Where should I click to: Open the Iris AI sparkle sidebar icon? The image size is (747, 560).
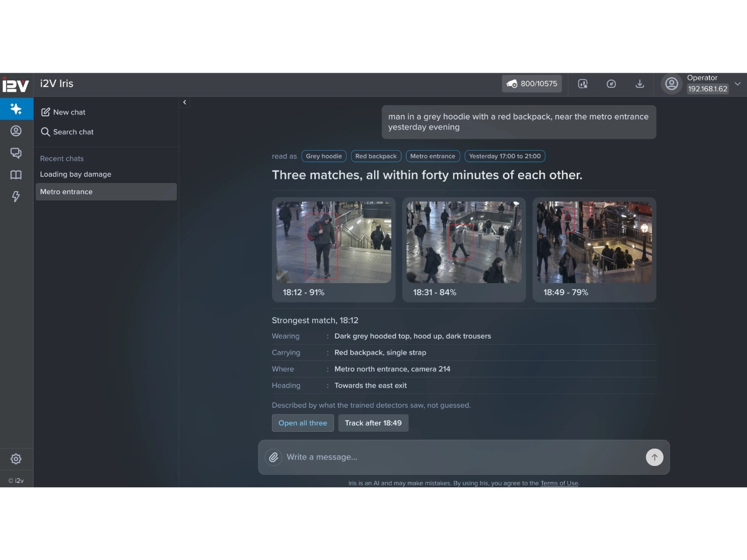[16, 109]
